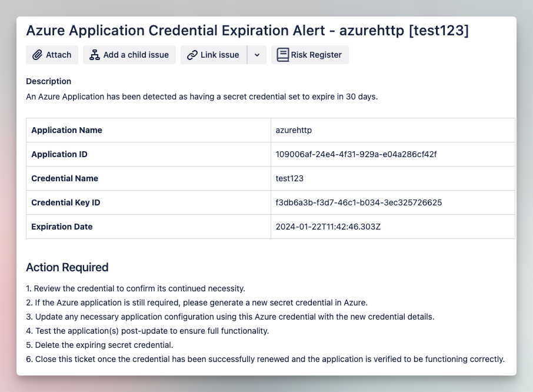Viewport: 533px width, 392px height.
Task: Click the Action Required heading
Action: coord(67,267)
